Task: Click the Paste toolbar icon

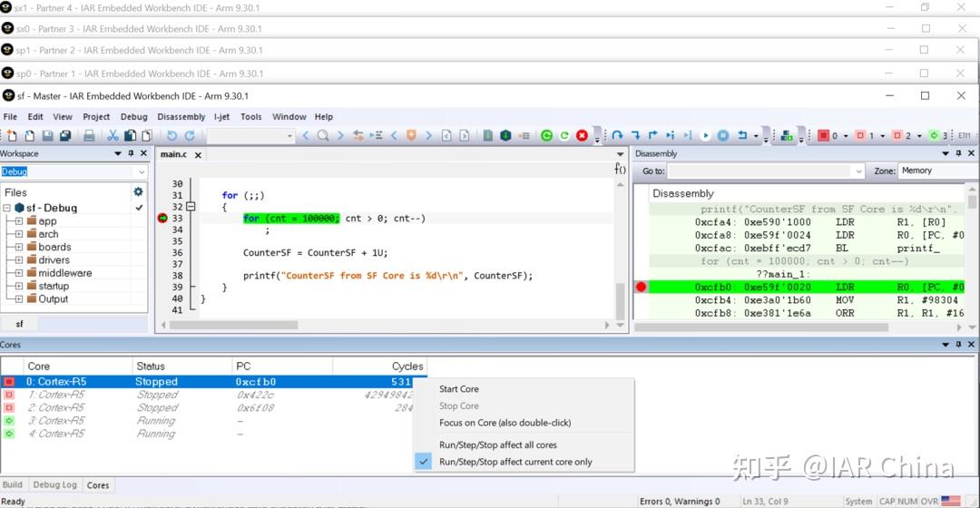Action: tap(147, 135)
